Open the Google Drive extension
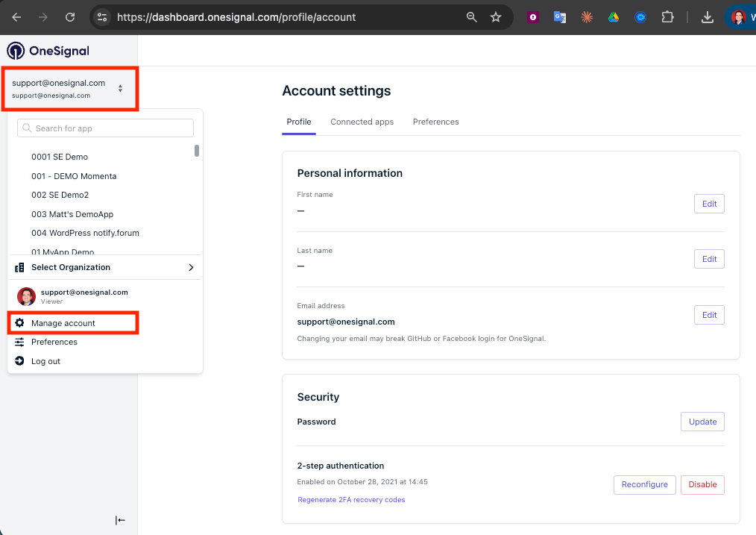The width and height of the screenshot is (756, 535). click(x=614, y=17)
